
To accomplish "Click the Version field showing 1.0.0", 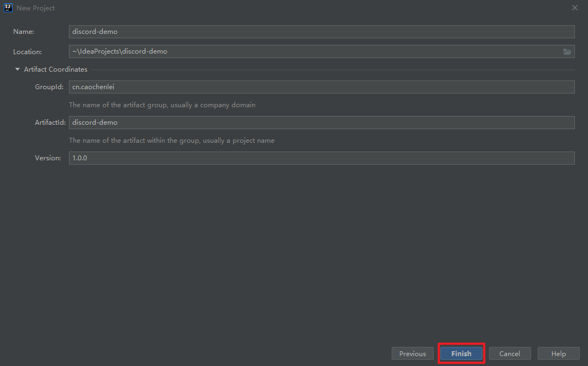I will (322, 158).
